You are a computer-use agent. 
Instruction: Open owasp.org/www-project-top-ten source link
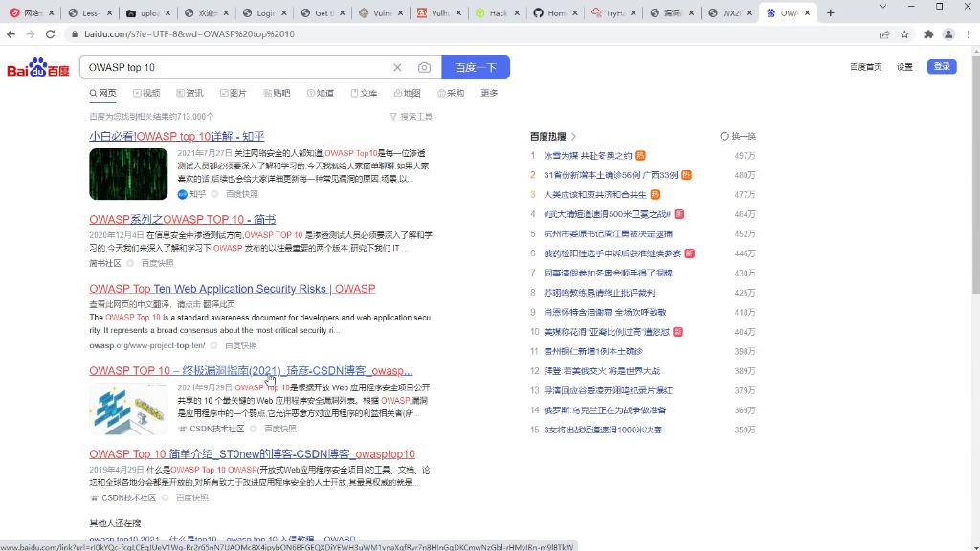tap(146, 345)
